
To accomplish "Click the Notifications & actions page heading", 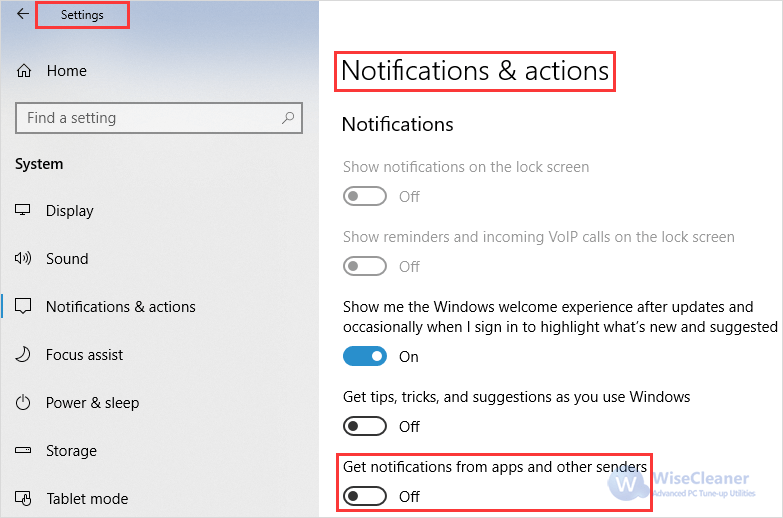I will (475, 71).
